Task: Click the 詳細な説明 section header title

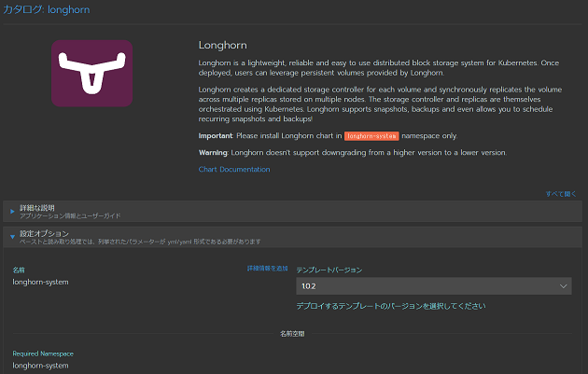Action: point(37,208)
